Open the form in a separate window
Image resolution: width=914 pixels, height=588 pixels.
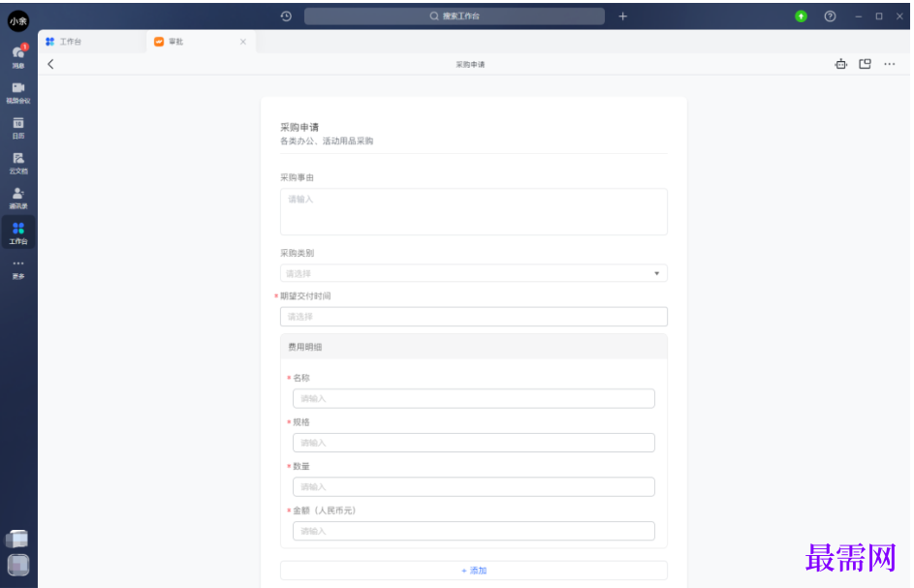click(865, 64)
